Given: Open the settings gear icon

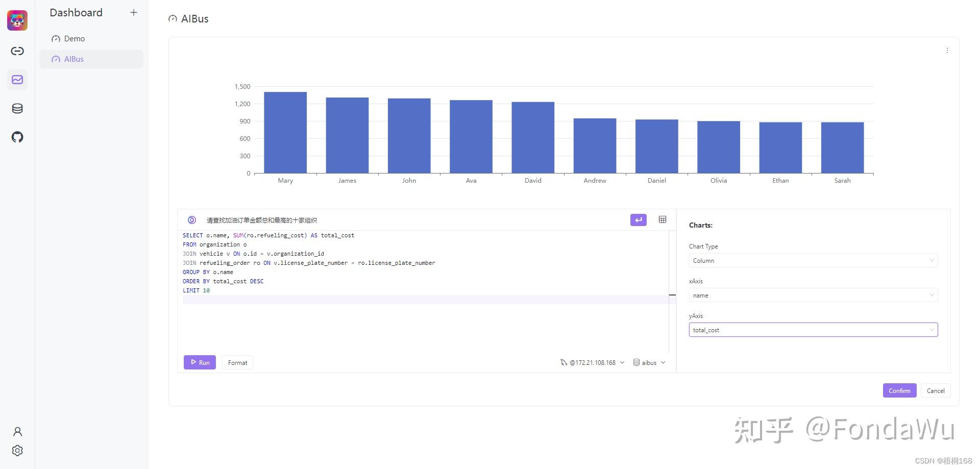Looking at the screenshot, I should 17,451.
